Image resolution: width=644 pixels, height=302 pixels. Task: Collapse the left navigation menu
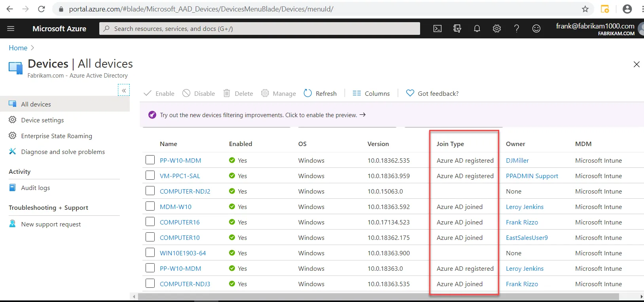click(124, 90)
